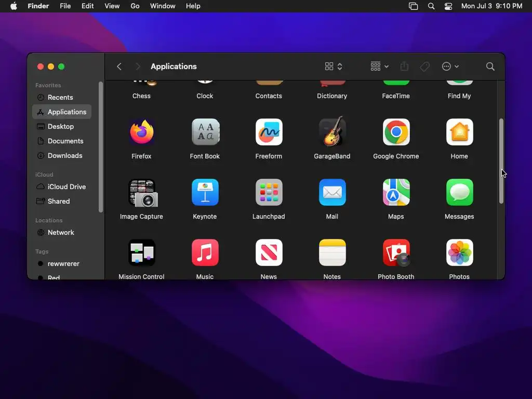The image size is (532, 399).
Task: Select the Home app icon
Action: click(459, 132)
